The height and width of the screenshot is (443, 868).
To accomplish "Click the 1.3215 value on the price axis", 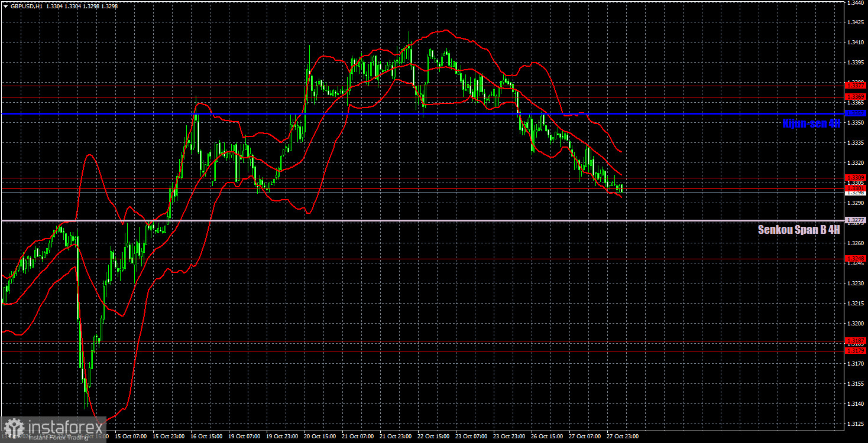I will (856, 304).
